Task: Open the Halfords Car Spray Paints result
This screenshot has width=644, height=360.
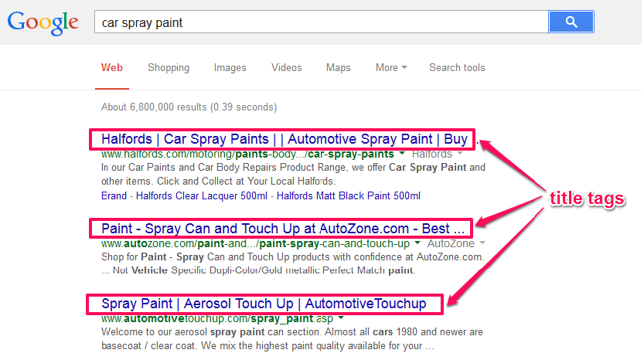Action: point(285,139)
